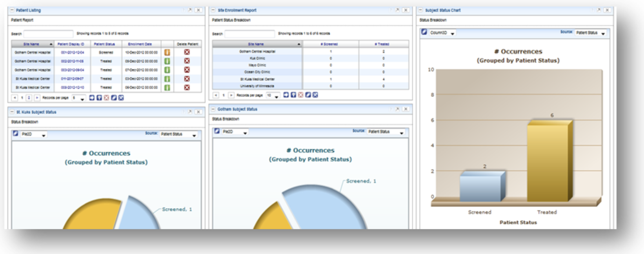Viewport: 644px width, 254px height.
Task: Open patient link 001-2012-12-04
Action: point(73,52)
